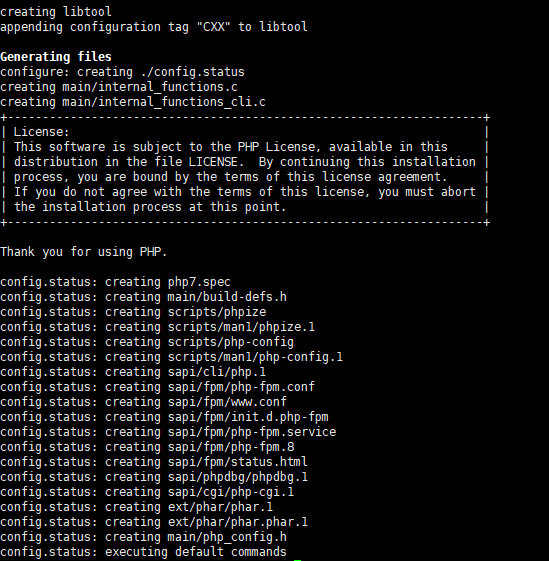Click the line creating main/build-defs.h
This screenshot has height=561, width=549.
point(143,297)
